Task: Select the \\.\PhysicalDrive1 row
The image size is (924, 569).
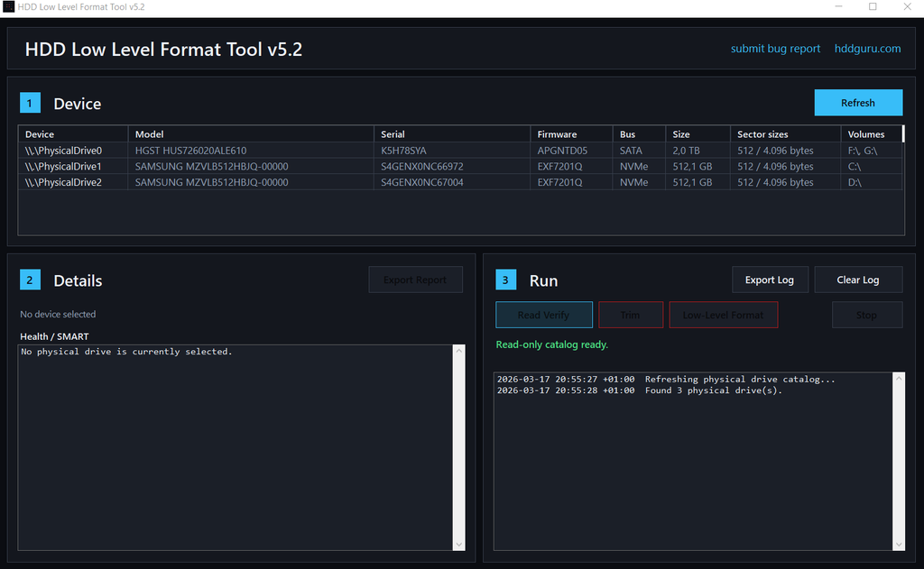Action: [x=460, y=167]
